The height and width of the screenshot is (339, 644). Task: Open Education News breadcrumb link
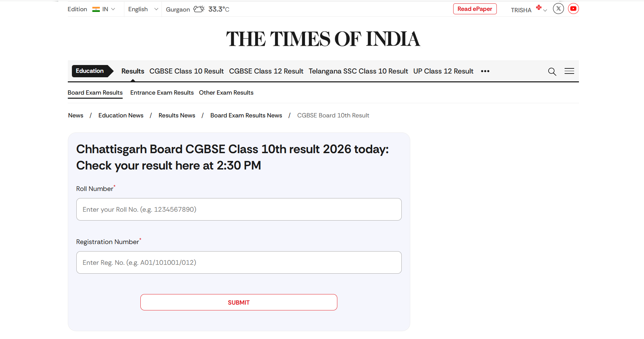[121, 115]
